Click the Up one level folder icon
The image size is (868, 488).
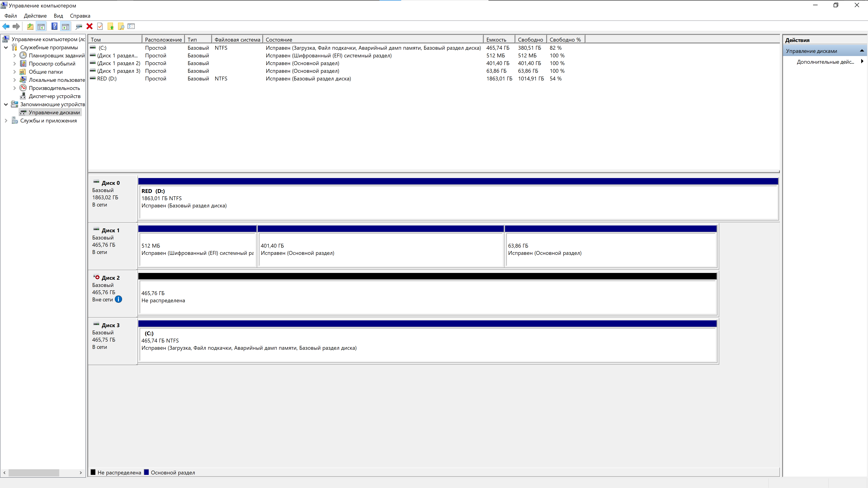pos(30,26)
